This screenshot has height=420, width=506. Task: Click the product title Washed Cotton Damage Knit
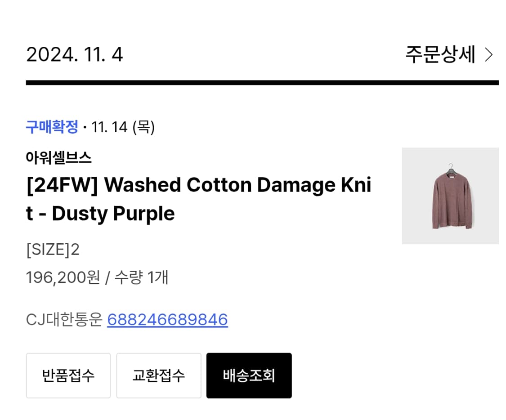[x=198, y=198]
